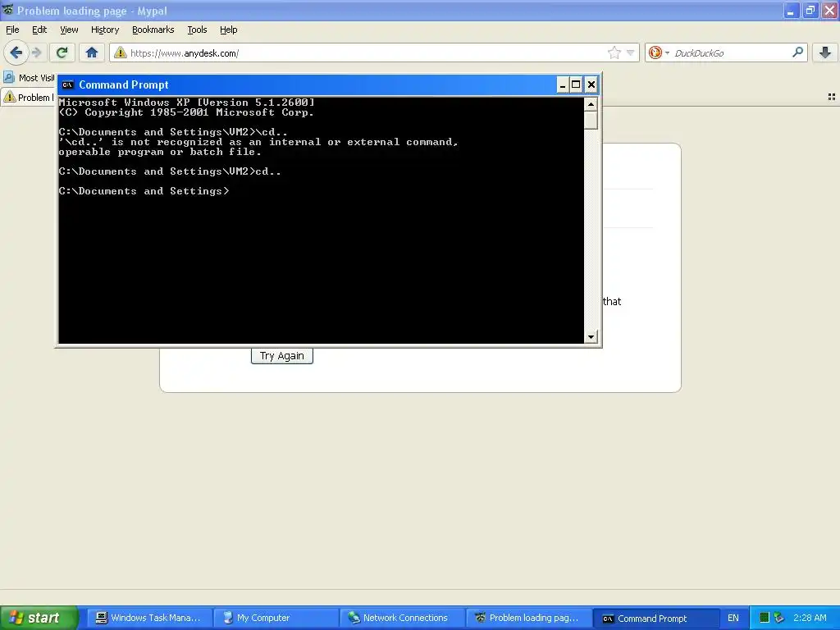This screenshot has height=630, width=840.
Task: Open the Downloads arrow button
Action: [x=825, y=52]
